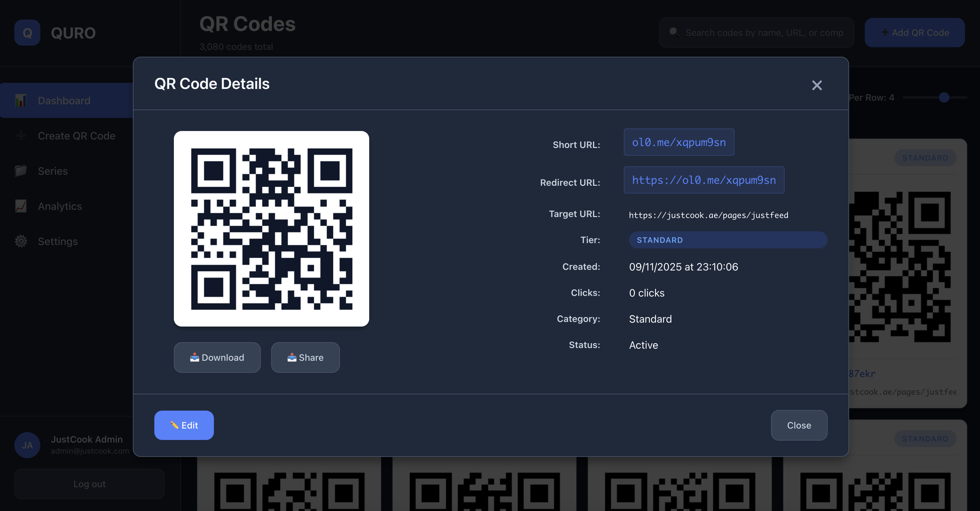Open Settings via the gear icon
Screen dimensions: 980x511
point(21,241)
